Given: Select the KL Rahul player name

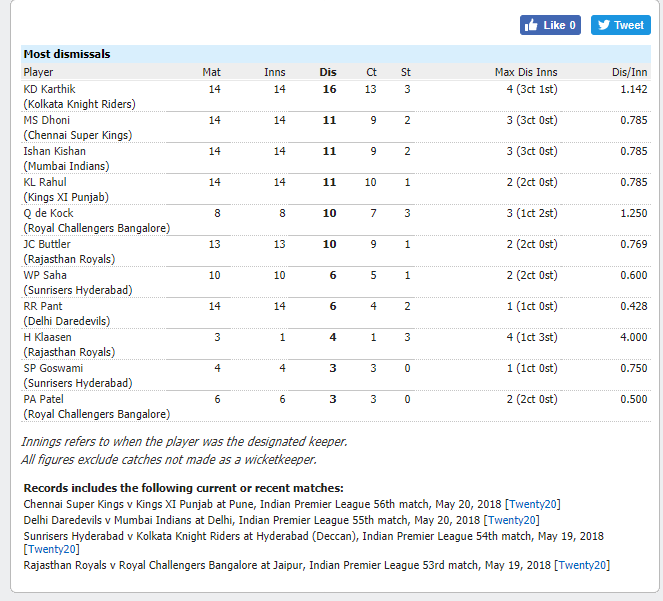Looking at the screenshot, I should [45, 182].
